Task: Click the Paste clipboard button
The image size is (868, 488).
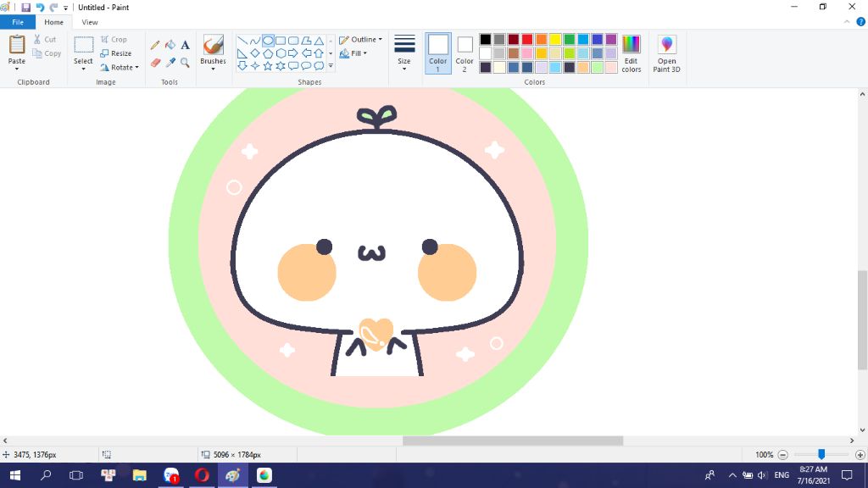Action: (17, 48)
